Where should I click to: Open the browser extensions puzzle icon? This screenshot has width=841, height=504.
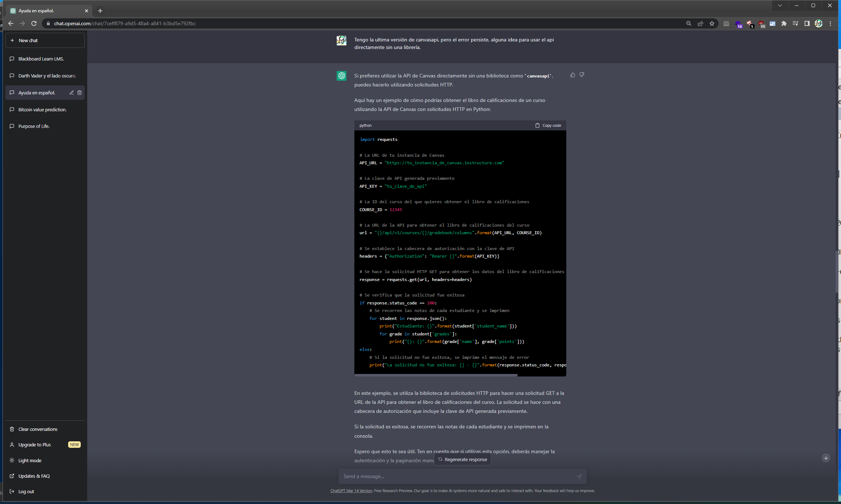click(x=784, y=23)
